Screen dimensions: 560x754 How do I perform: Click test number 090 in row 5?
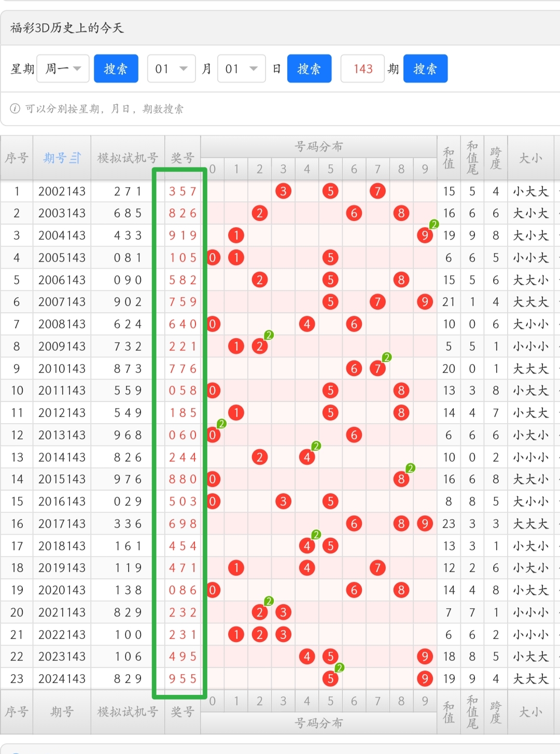128,280
